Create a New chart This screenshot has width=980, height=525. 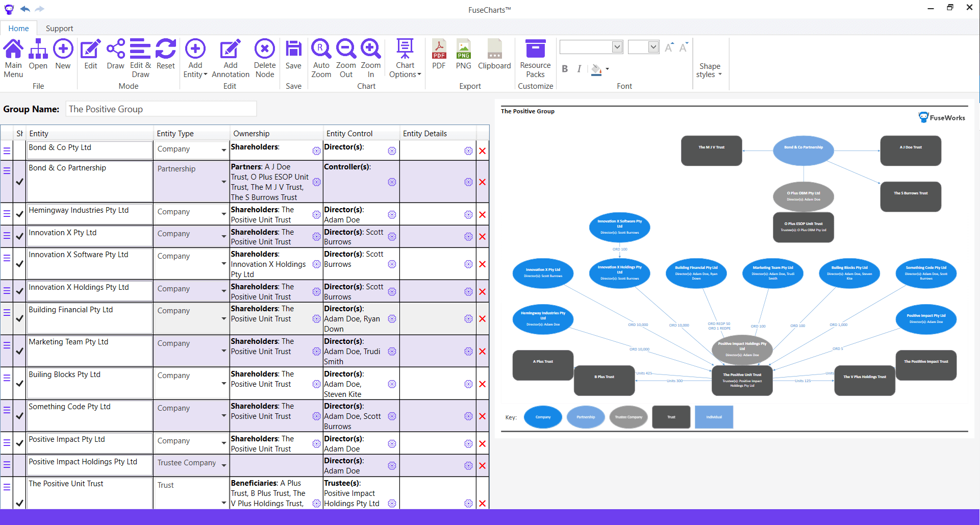tap(63, 54)
